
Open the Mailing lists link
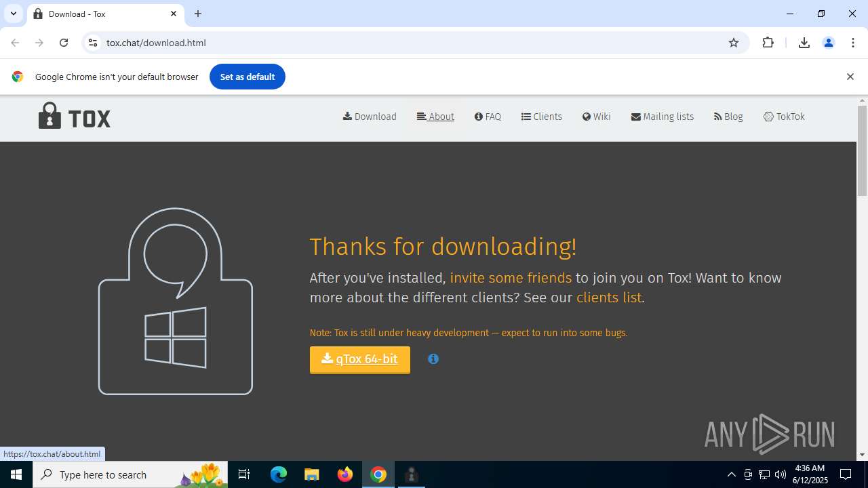(662, 117)
